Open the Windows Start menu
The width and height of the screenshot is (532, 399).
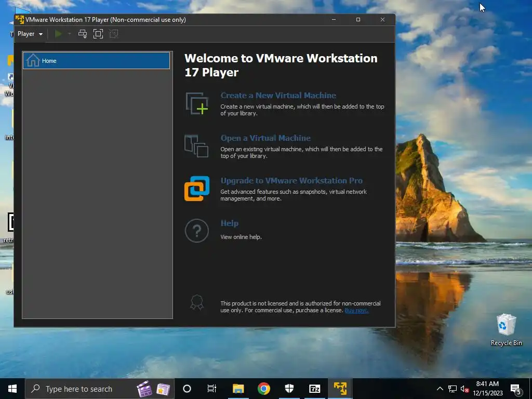point(12,389)
